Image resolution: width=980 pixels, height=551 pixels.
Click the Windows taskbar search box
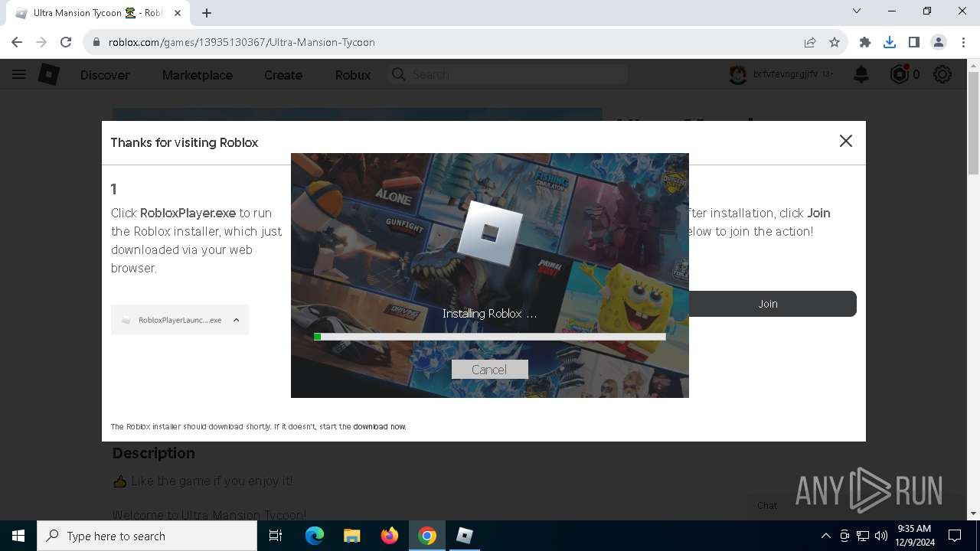147,536
